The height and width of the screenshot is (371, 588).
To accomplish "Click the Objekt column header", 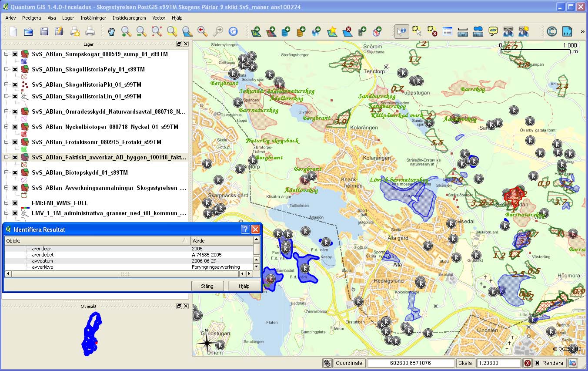I will [97, 240].
